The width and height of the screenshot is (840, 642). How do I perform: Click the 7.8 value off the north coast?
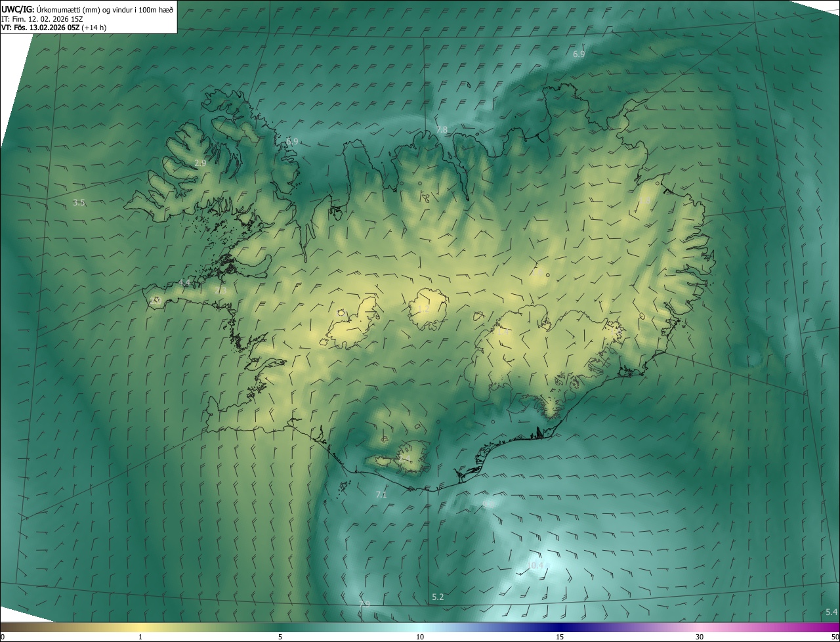(442, 130)
